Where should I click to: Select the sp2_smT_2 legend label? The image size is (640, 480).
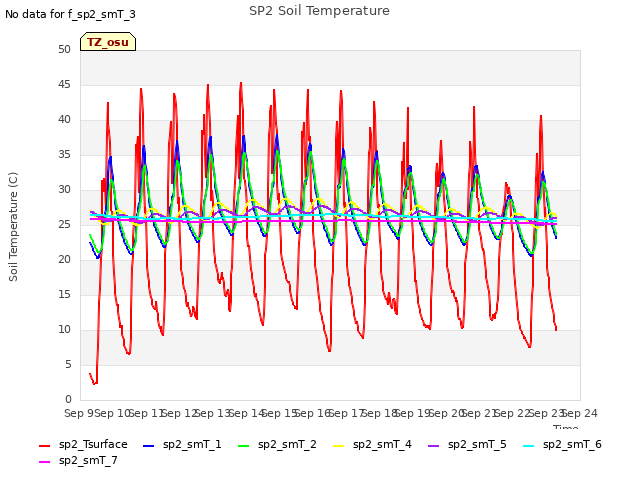287,444
